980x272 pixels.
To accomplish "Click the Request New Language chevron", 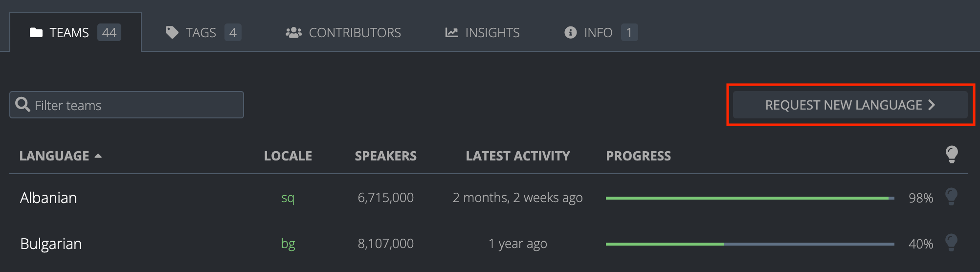I will tap(932, 105).
